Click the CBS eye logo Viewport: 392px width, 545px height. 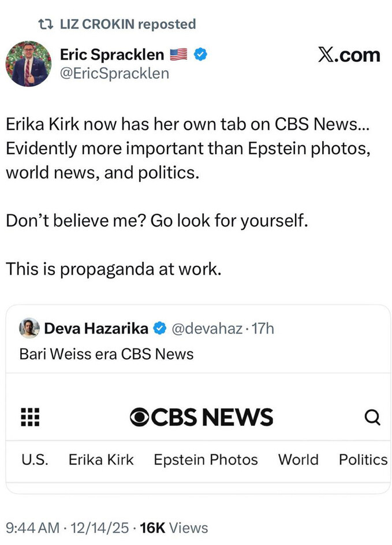click(139, 417)
